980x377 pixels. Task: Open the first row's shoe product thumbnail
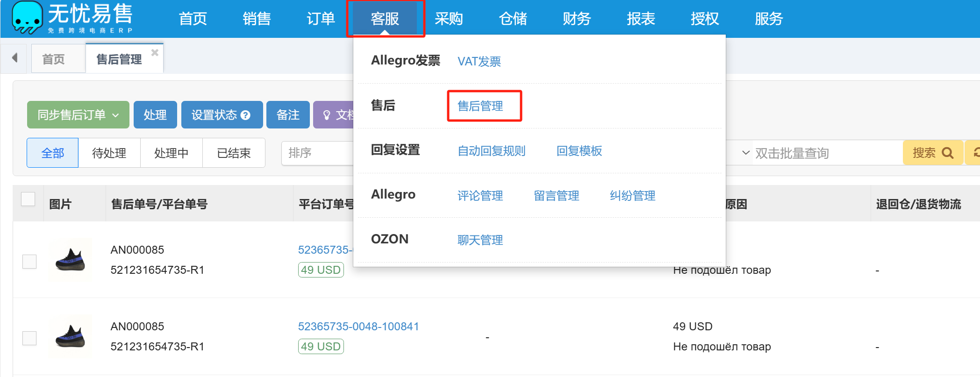70,260
